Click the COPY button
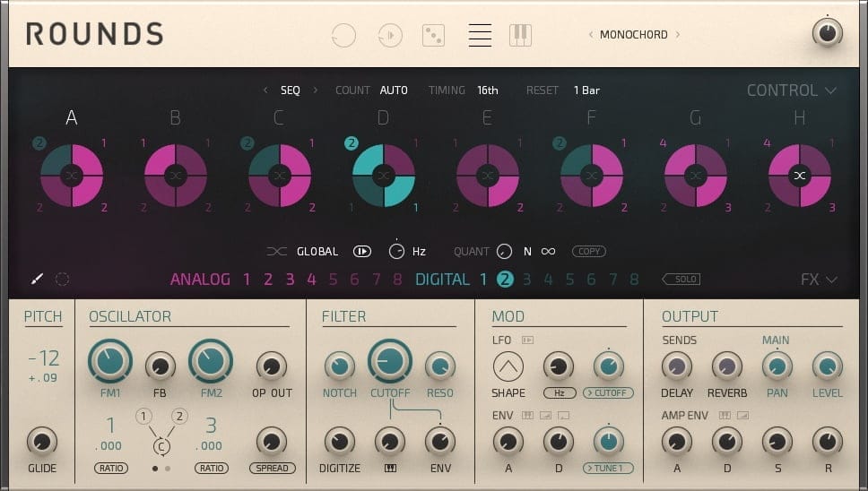Screen dimensions: 868x491 click(x=589, y=252)
